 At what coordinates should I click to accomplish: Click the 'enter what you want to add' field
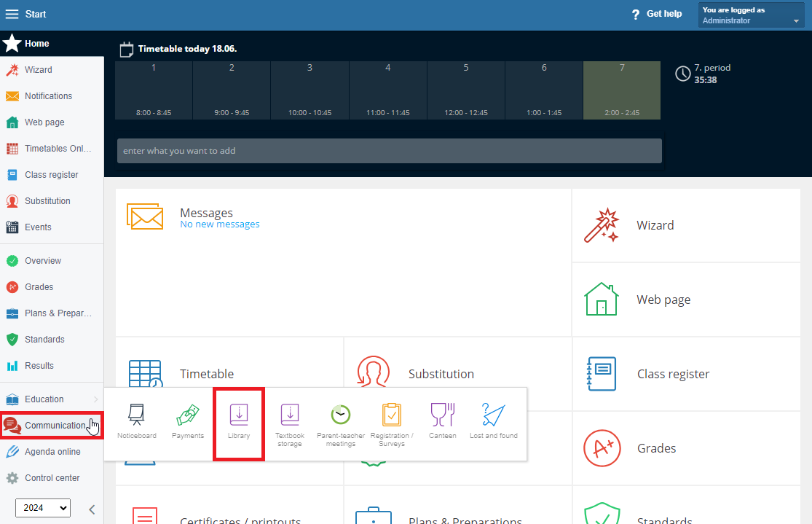[390, 151]
